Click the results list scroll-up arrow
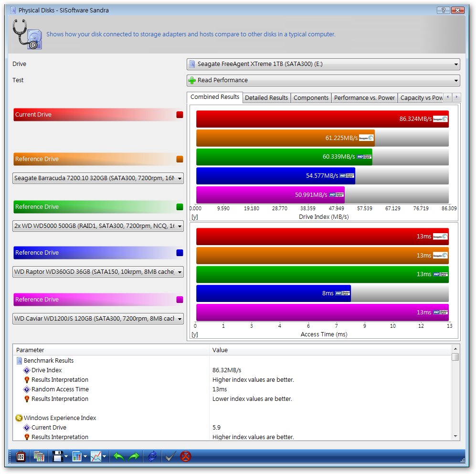The image size is (476, 474). pos(455,348)
